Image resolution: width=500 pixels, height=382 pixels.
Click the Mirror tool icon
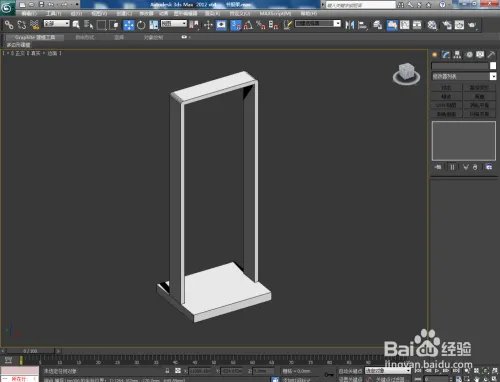pos(349,25)
